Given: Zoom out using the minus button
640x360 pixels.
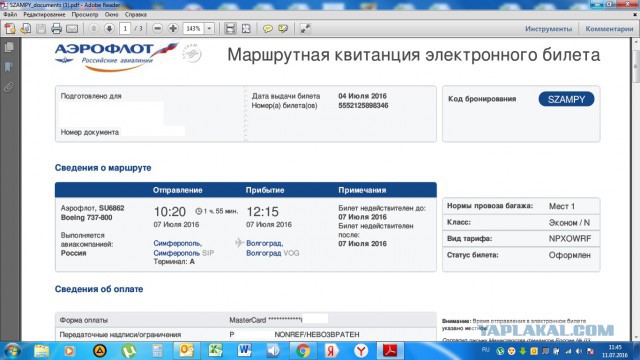Looking at the screenshot, I should coord(157,28).
